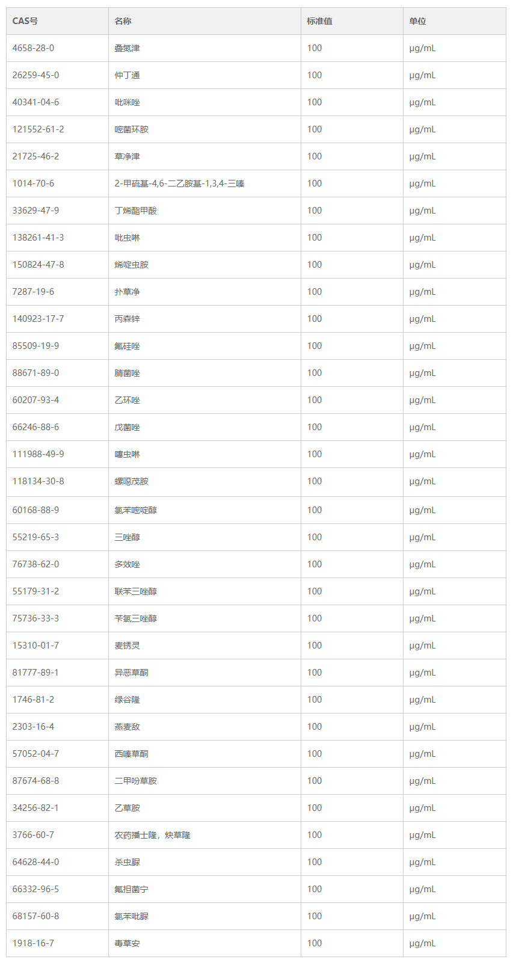
Task: Click the CAS号 column header
Action: pyautogui.click(x=25, y=21)
